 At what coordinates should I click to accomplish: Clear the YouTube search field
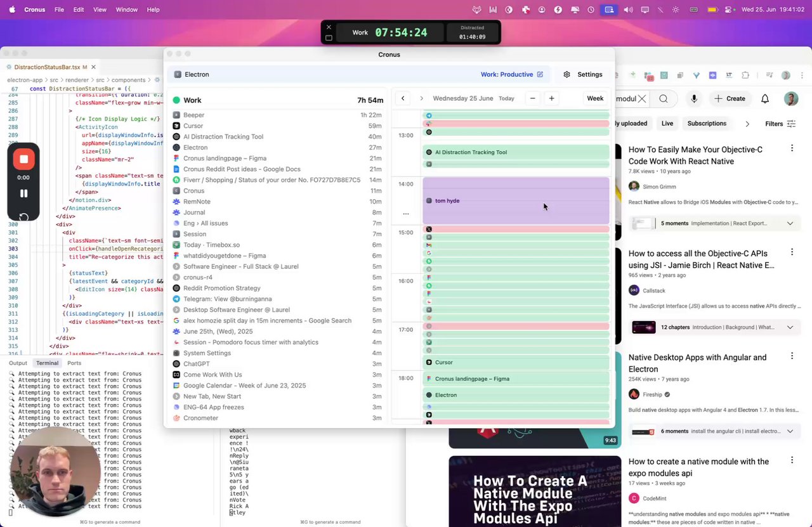(642, 98)
